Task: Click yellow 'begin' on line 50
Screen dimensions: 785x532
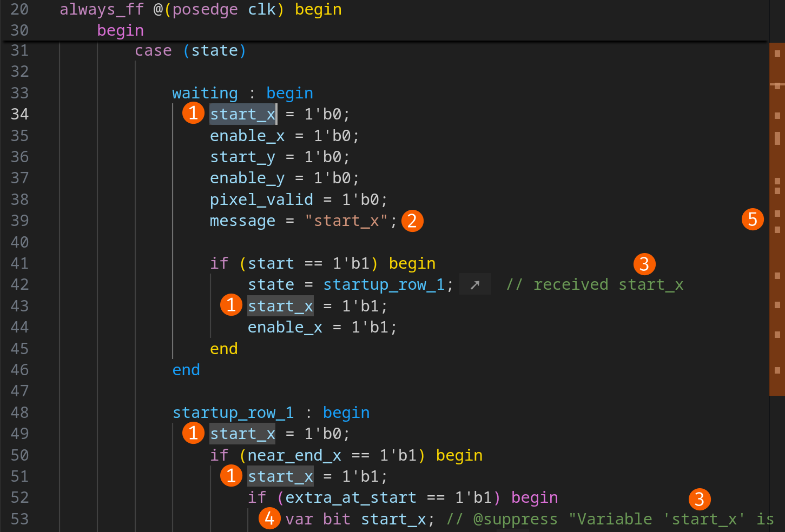Action: (459, 456)
